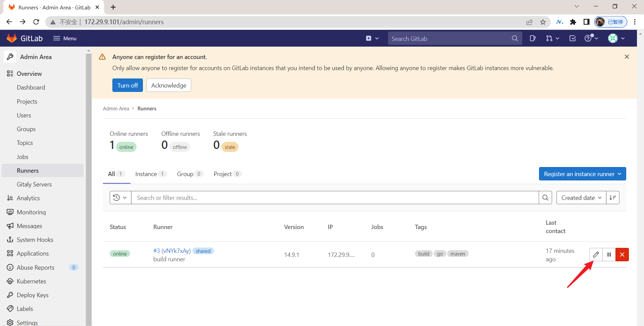Click the Turn off button
This screenshot has width=644, height=326.
[x=127, y=85]
